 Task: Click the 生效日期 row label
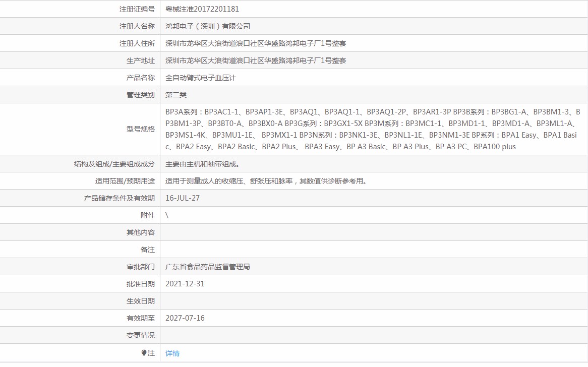tap(141, 301)
